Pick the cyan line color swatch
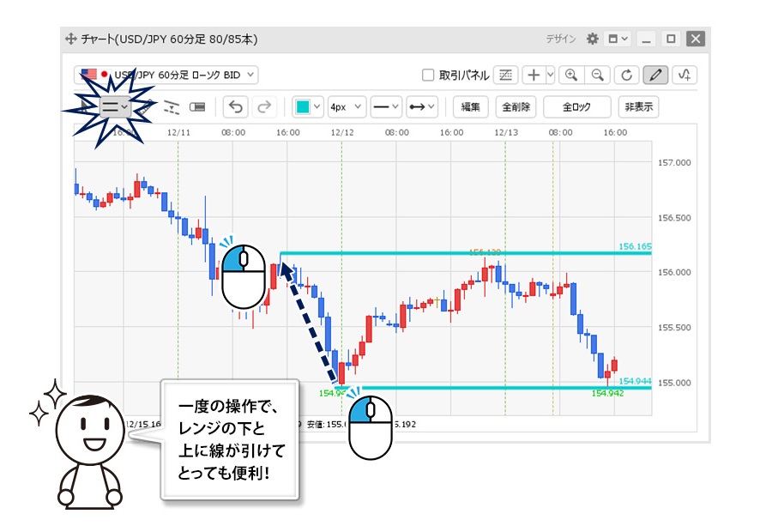766x532 pixels. (303, 107)
